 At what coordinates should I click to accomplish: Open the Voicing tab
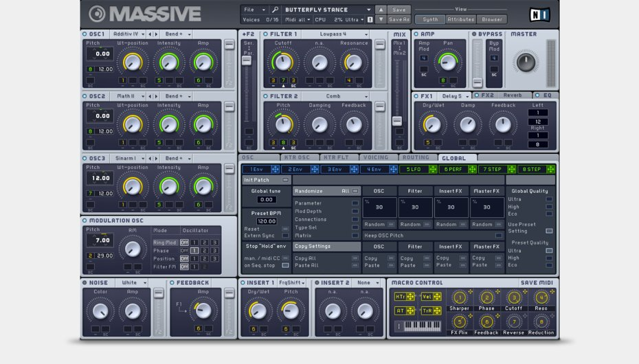(x=375, y=157)
